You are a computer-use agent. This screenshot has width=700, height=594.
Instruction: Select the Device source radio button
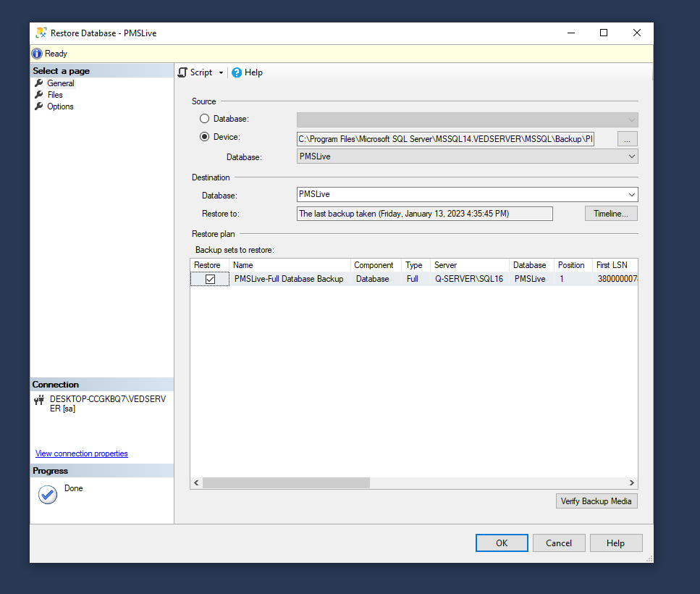[x=205, y=137]
